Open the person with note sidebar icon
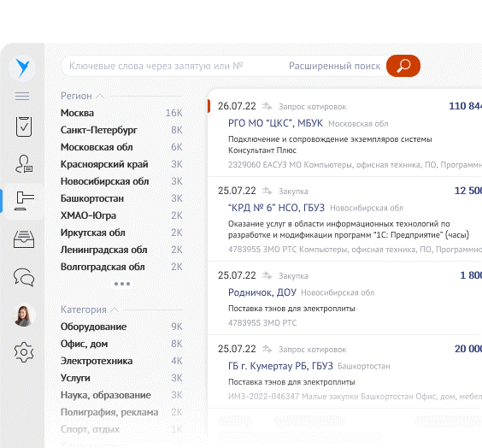482x448 pixels. [x=24, y=164]
